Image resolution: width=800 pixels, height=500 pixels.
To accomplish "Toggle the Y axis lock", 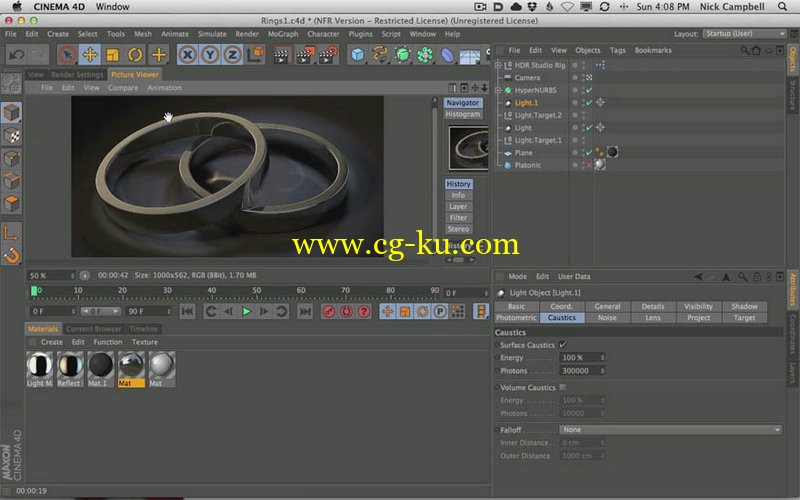I will click(x=210, y=55).
